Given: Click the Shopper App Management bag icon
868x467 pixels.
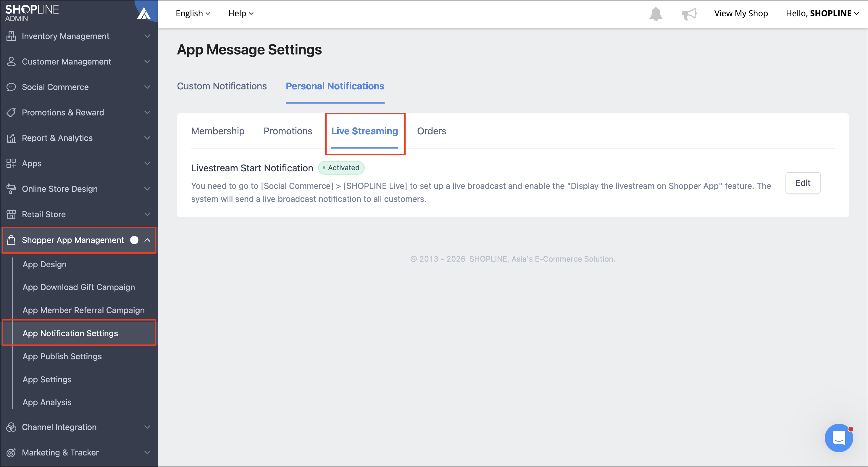Looking at the screenshot, I should [11, 240].
